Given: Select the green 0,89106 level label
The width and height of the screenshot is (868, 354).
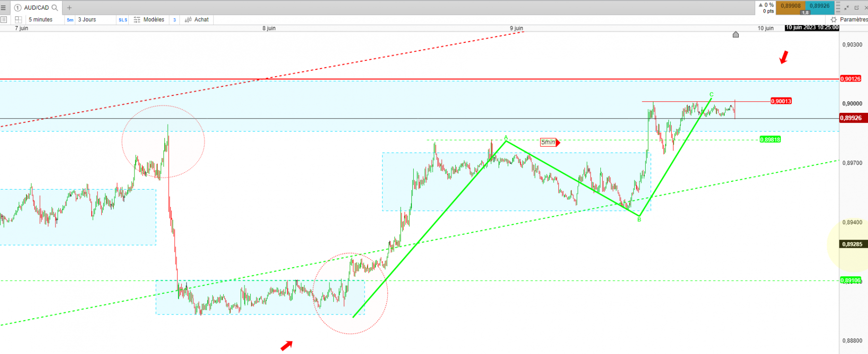Looking at the screenshot, I should click(851, 280).
